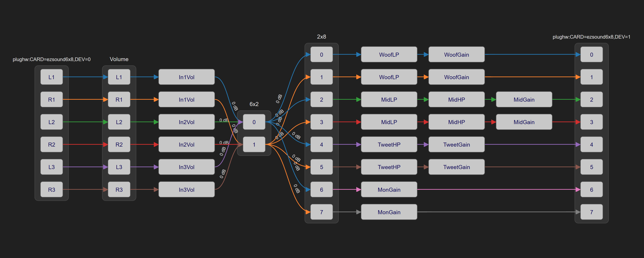The height and width of the screenshot is (258, 644).
Task: Select the MidHP node on channel 3
Action: (456, 122)
